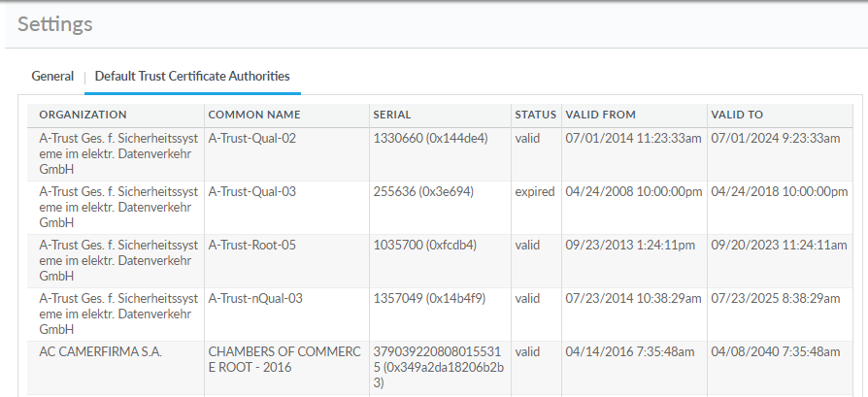Click the Common Name column header
Image resolution: width=868 pixels, height=397 pixels.
point(254,115)
